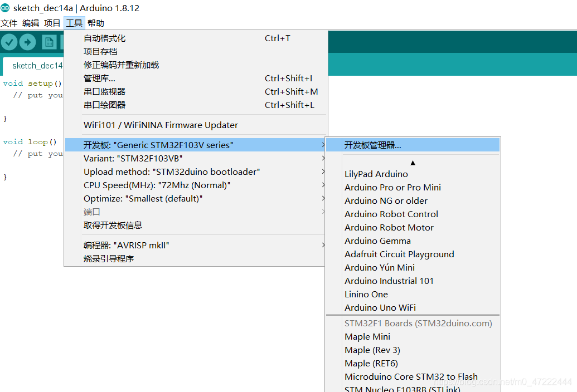Click 烧录引导程序 menu entry
Viewport: 577px width, 392px height.
pos(109,258)
